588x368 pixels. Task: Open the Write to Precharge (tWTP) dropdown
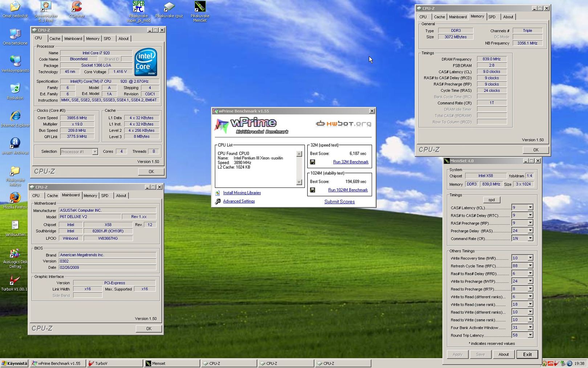[530, 281]
